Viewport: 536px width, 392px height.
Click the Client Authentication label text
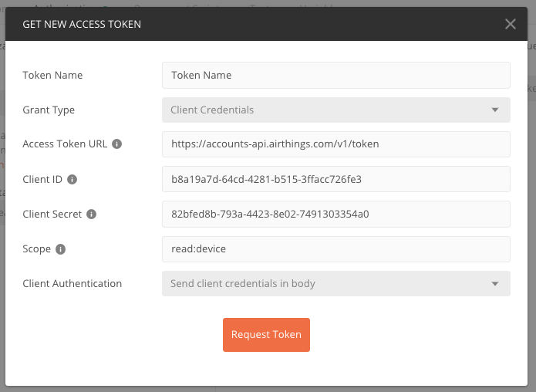[x=72, y=283]
